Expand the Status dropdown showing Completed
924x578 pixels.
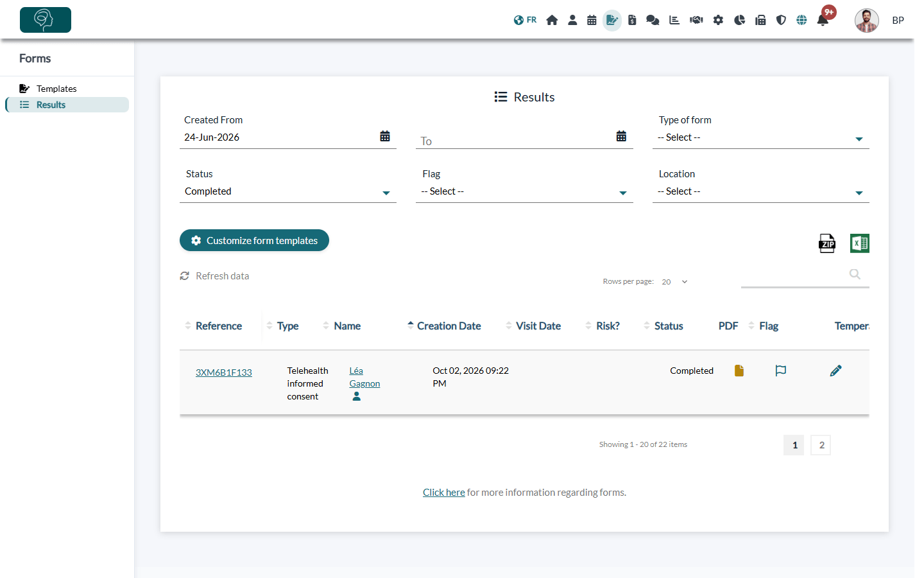(x=288, y=191)
